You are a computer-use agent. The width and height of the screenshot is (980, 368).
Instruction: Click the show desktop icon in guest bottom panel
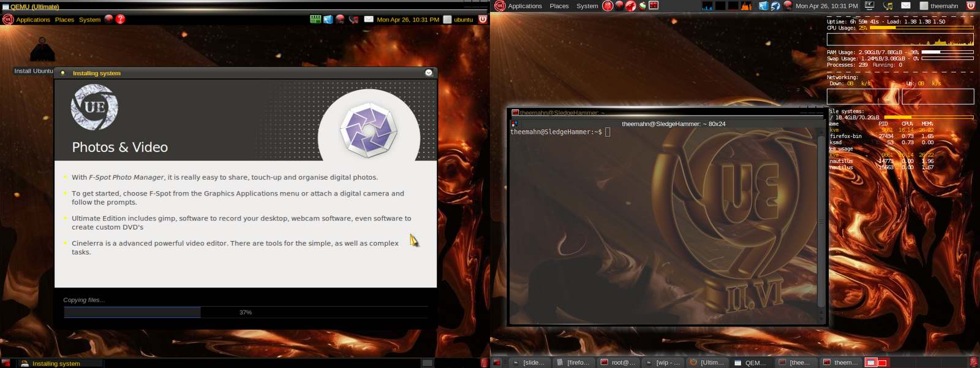[x=6, y=363]
